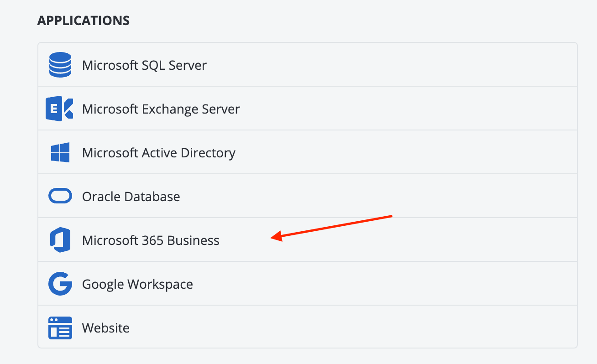
Task: Click the blue stacked cylinder database icon
Action: [x=60, y=65]
